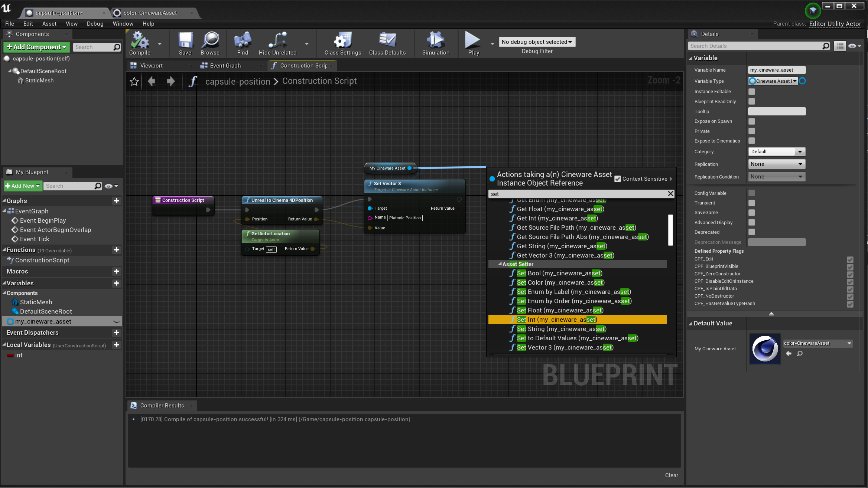
Task: Open tutorials icon at top right
Action: [813, 10]
